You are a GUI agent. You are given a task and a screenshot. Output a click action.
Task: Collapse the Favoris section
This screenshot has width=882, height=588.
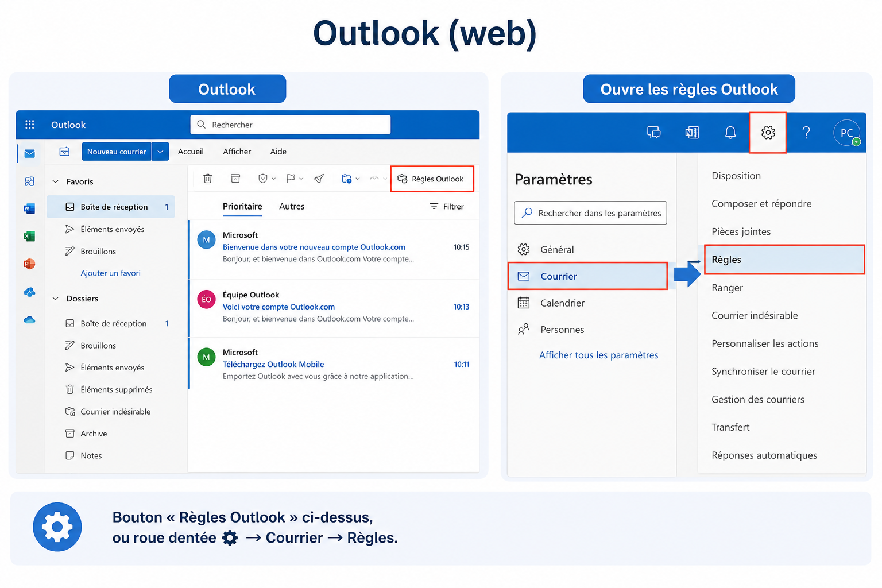56,181
